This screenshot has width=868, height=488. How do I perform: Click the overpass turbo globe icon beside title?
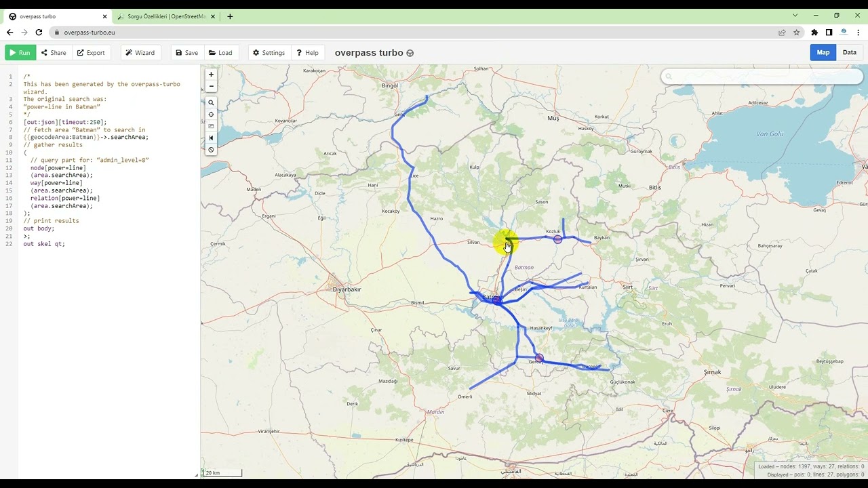(x=410, y=53)
